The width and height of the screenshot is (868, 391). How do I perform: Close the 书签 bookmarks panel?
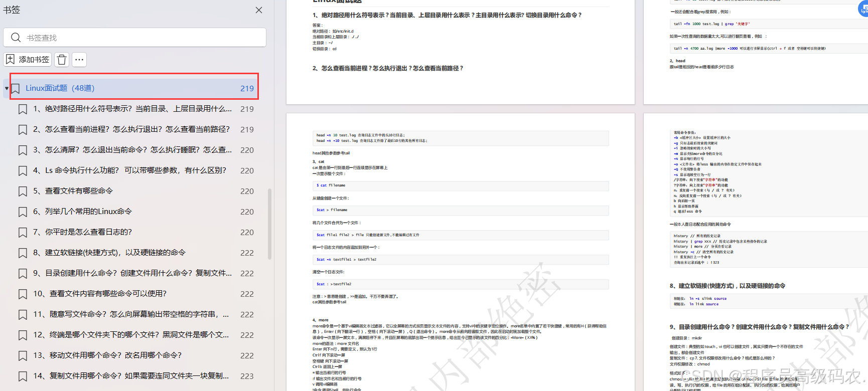click(259, 10)
